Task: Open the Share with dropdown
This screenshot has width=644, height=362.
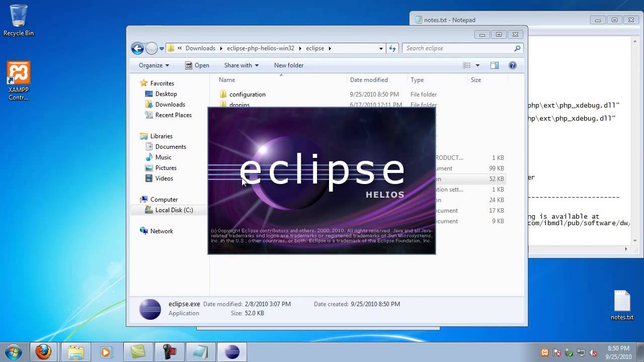Action: pyautogui.click(x=242, y=65)
